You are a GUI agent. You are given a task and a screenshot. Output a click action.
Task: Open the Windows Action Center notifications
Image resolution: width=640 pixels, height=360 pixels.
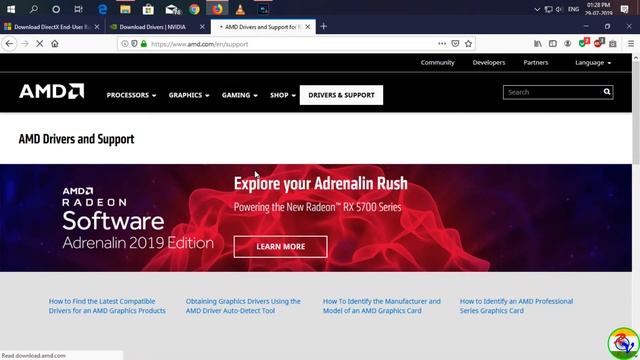point(624,9)
